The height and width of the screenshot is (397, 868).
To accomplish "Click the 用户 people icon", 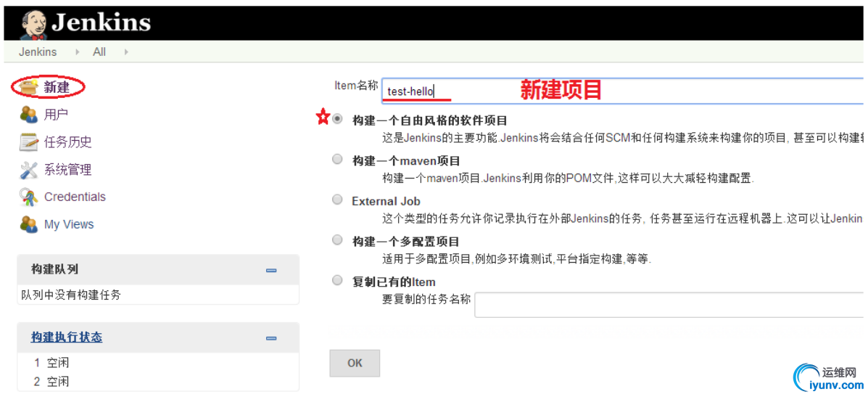I will (28, 115).
